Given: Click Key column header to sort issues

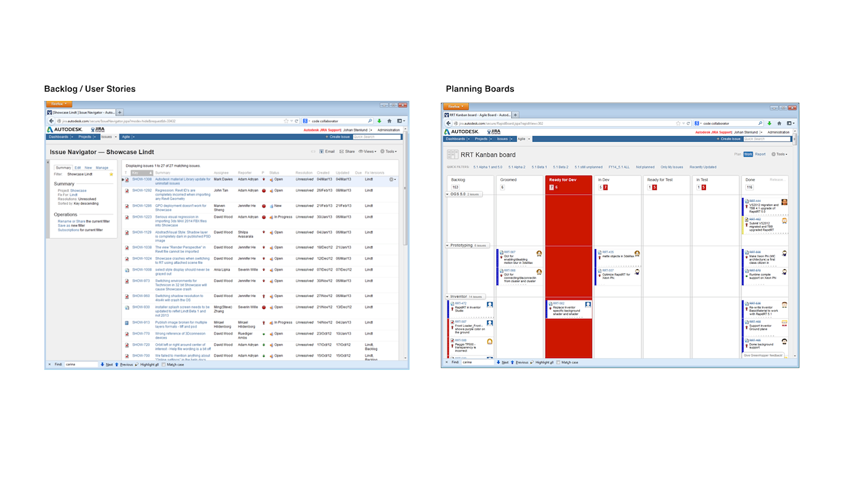Looking at the screenshot, I should tap(142, 173).
